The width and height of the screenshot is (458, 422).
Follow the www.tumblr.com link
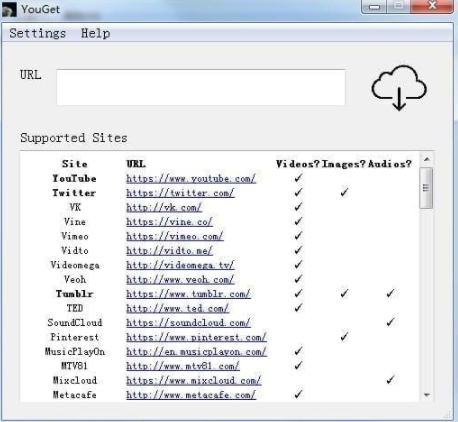click(x=188, y=294)
